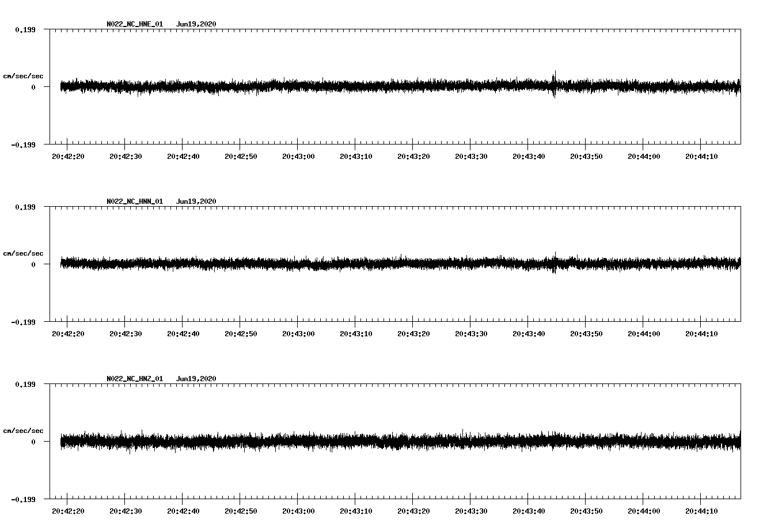Screen dimensions: 782x532
Task: Click the 20:43:20 time label under HNZ plot
Action: point(413,511)
